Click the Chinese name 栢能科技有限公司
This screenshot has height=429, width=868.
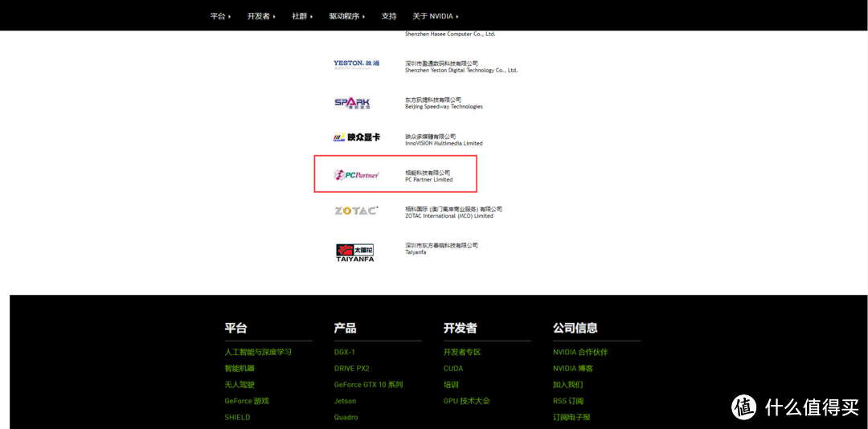point(428,173)
